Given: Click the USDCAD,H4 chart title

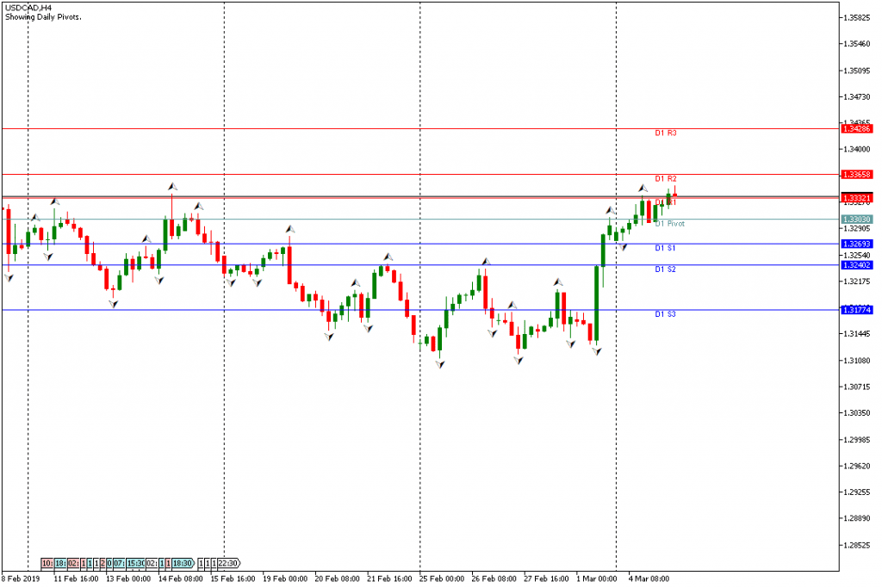Looking at the screenshot, I should point(28,7).
